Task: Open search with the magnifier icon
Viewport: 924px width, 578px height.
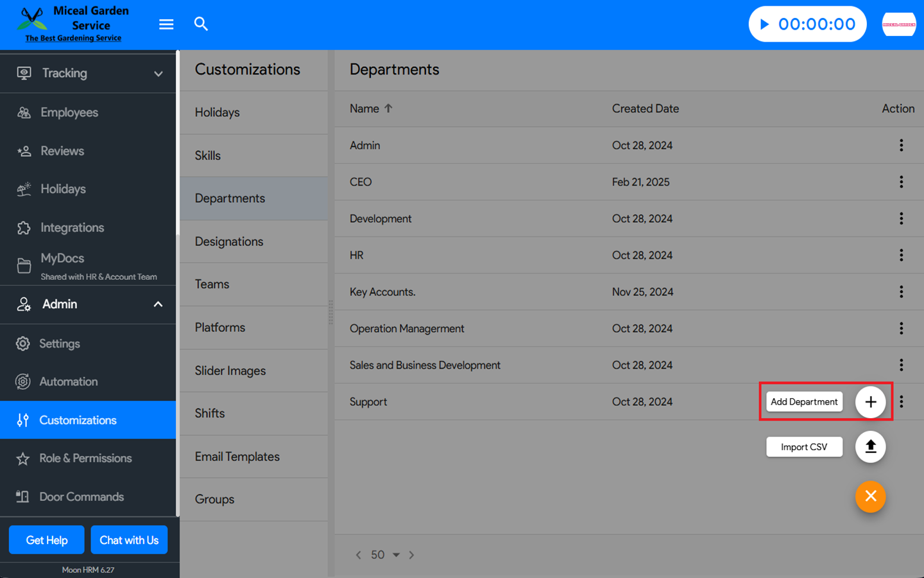Action: coord(201,24)
